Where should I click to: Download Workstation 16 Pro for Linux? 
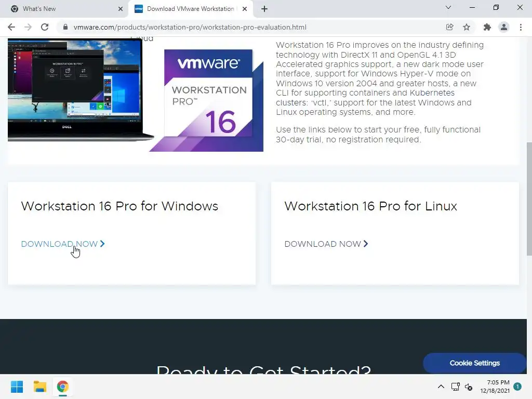tap(326, 244)
